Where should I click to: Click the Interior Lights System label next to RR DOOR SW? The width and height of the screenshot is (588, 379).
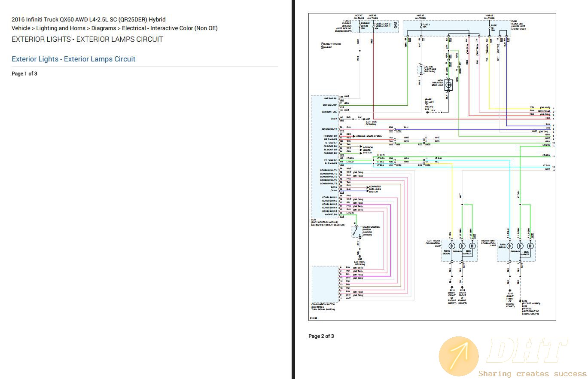click(369, 136)
